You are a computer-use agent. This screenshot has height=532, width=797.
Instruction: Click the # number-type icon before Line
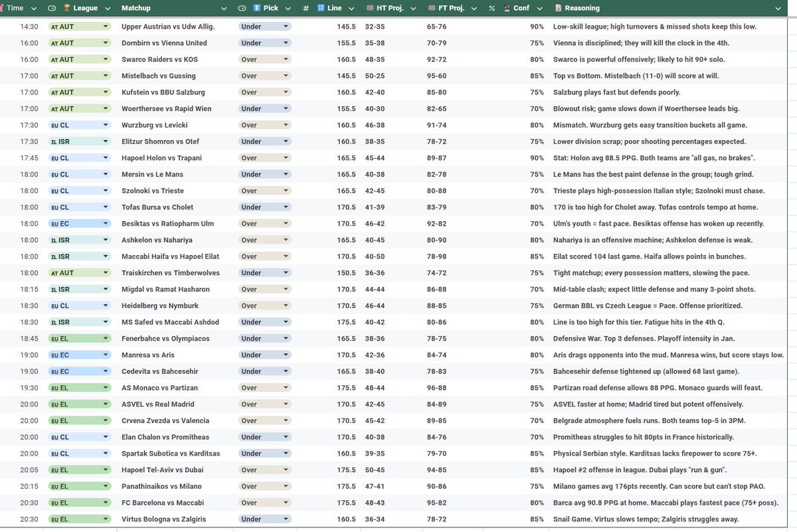pyautogui.click(x=306, y=8)
